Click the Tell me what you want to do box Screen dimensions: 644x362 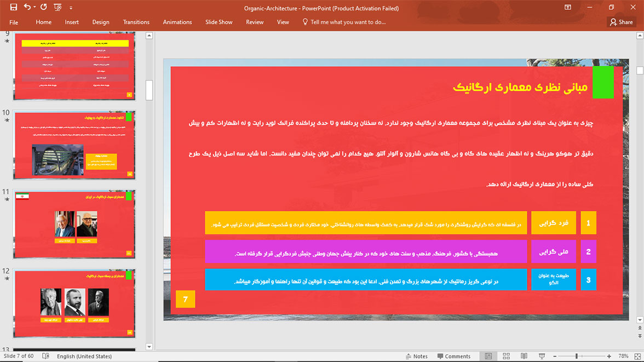[x=348, y=22]
